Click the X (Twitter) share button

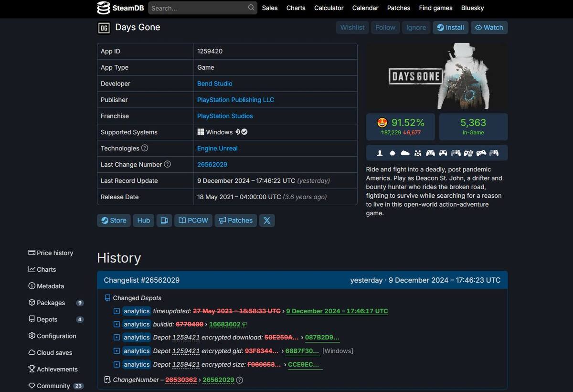(x=267, y=220)
